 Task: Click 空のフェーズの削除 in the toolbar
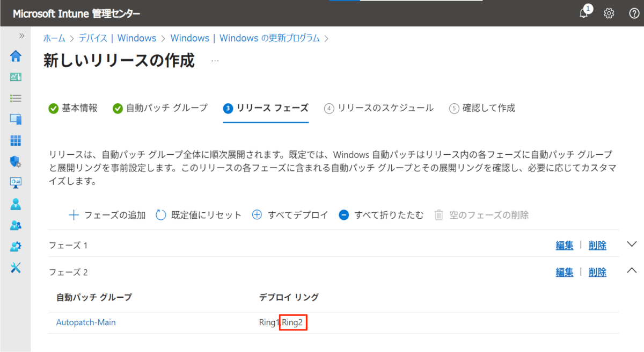click(x=481, y=215)
